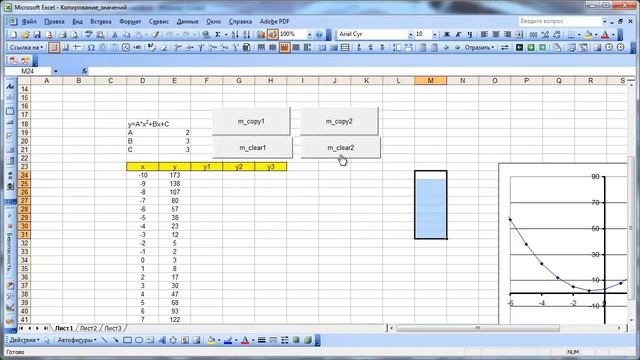Expand the Borders dropdown arrow

tap(579, 35)
